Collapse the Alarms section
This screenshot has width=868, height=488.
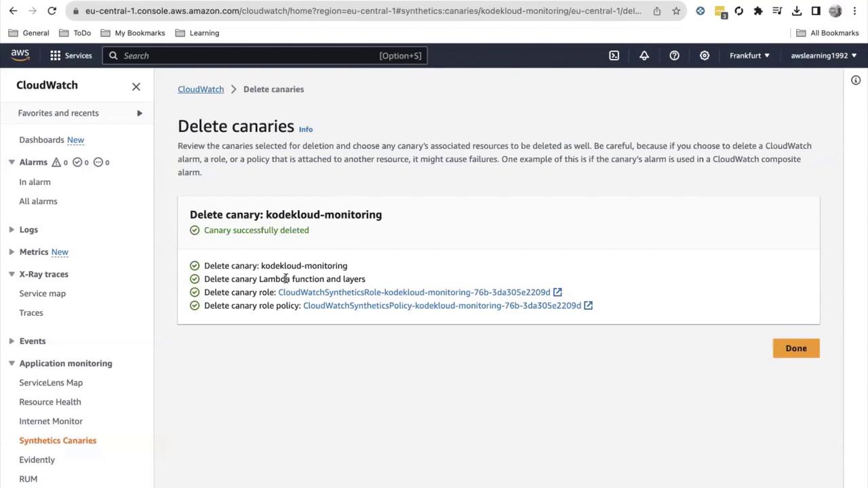tap(12, 162)
